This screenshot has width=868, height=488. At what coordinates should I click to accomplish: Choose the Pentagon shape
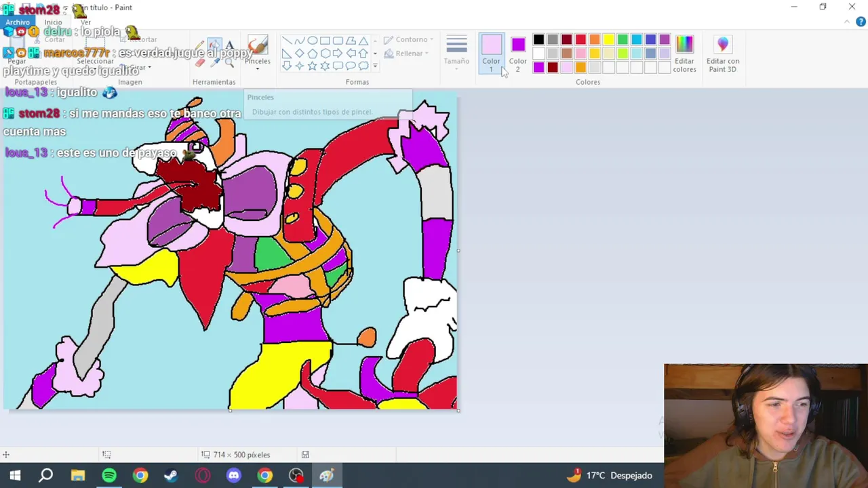(x=312, y=54)
